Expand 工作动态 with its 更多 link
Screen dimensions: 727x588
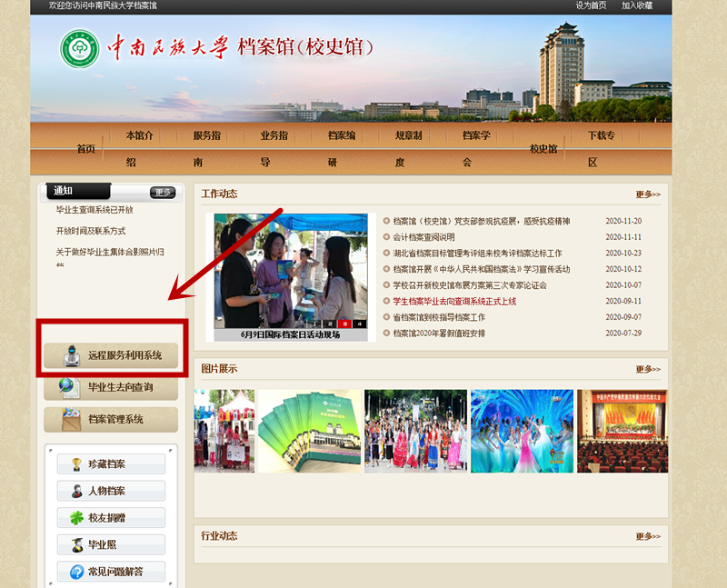(x=648, y=194)
